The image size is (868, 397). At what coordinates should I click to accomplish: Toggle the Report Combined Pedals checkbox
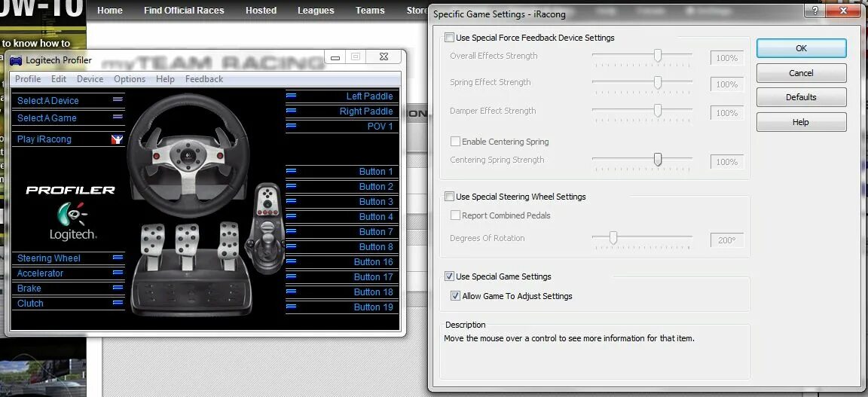click(455, 215)
